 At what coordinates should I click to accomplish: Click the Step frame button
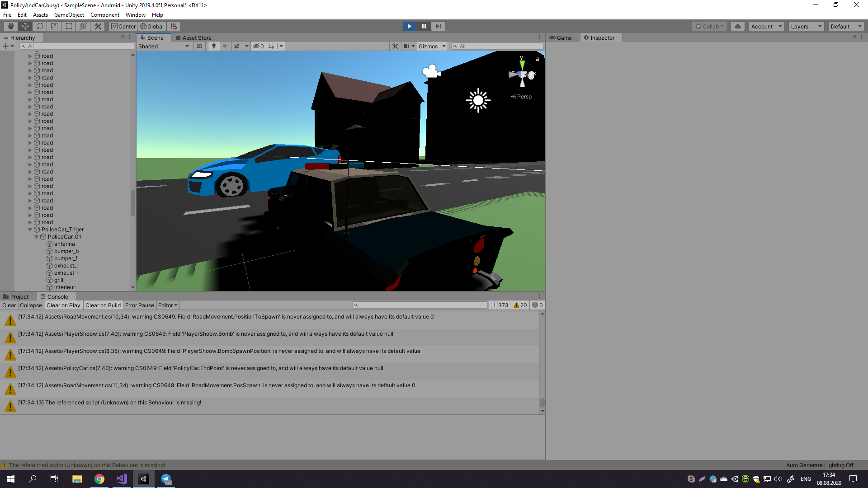[x=438, y=26]
